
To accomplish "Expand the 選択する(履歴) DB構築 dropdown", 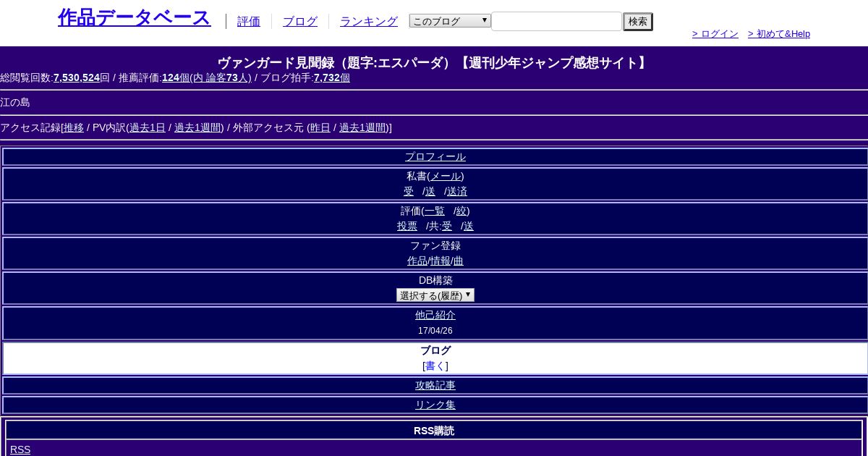I will pos(435,295).
